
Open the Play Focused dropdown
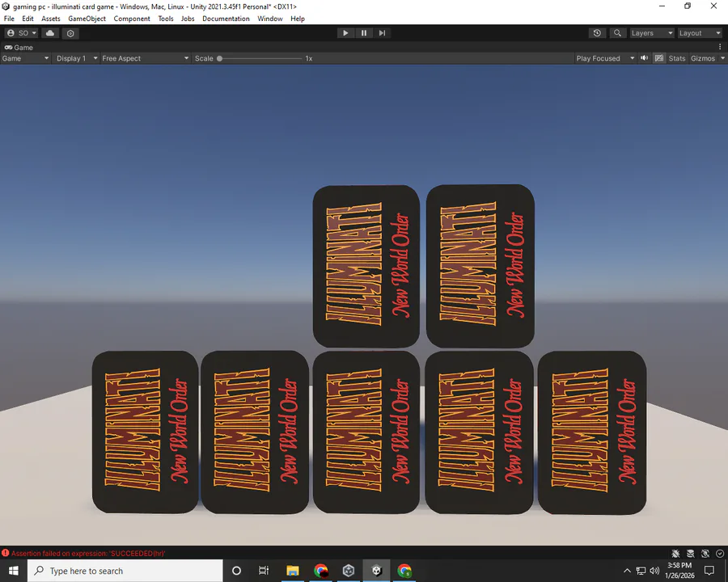coord(605,58)
